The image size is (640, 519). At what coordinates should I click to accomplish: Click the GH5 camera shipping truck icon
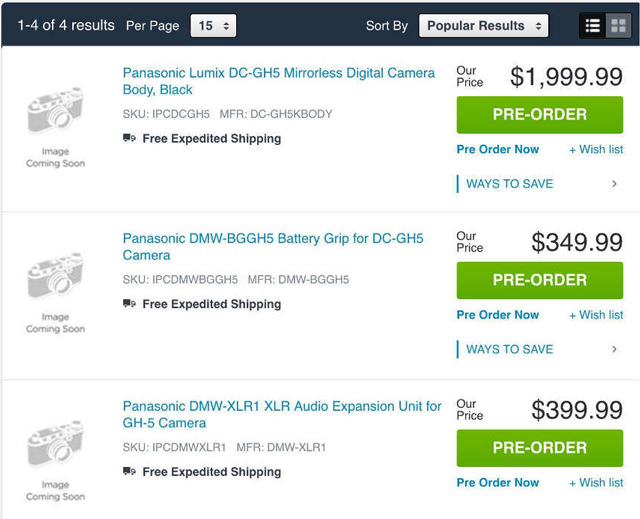point(129,138)
